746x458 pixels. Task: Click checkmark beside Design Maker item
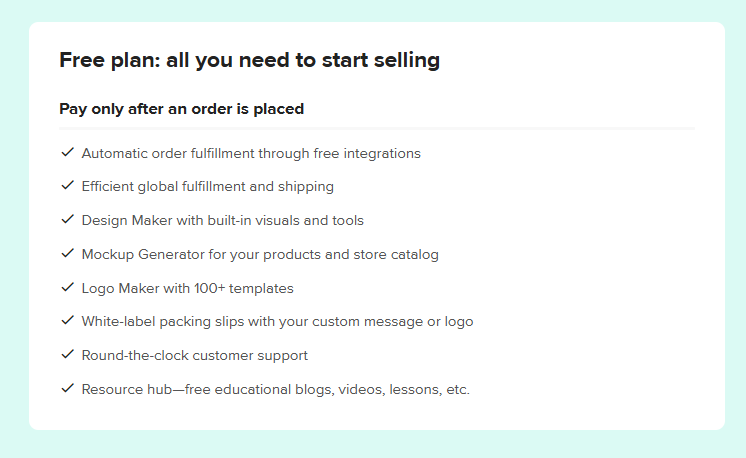coord(68,219)
